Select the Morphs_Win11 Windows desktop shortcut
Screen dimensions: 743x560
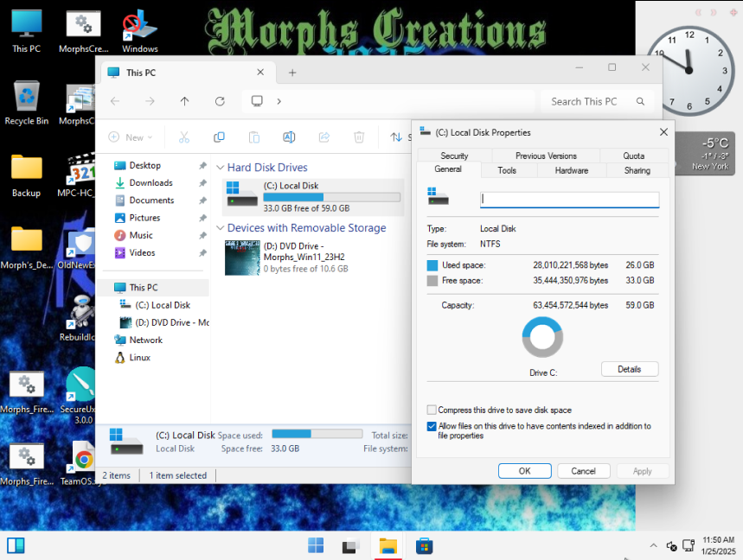coord(140,31)
